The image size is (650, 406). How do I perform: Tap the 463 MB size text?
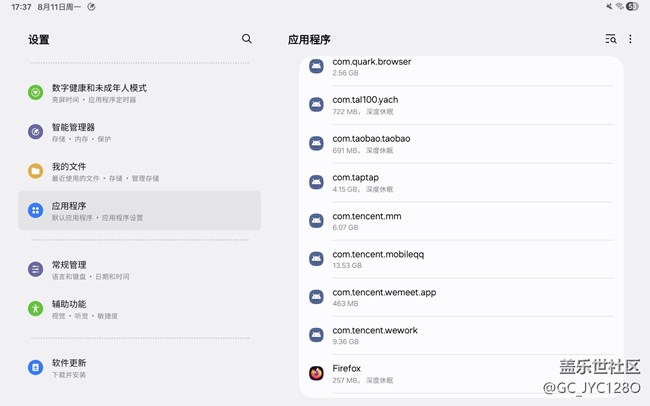[345, 304]
